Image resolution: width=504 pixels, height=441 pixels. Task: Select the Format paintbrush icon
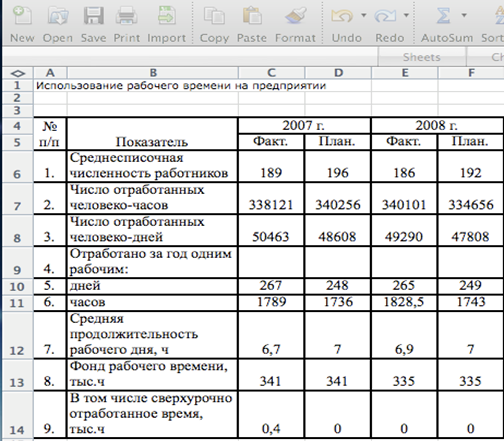coord(295,15)
